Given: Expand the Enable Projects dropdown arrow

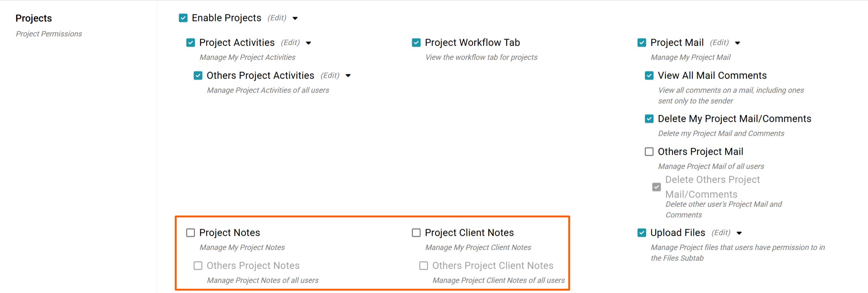Looking at the screenshot, I should (295, 19).
